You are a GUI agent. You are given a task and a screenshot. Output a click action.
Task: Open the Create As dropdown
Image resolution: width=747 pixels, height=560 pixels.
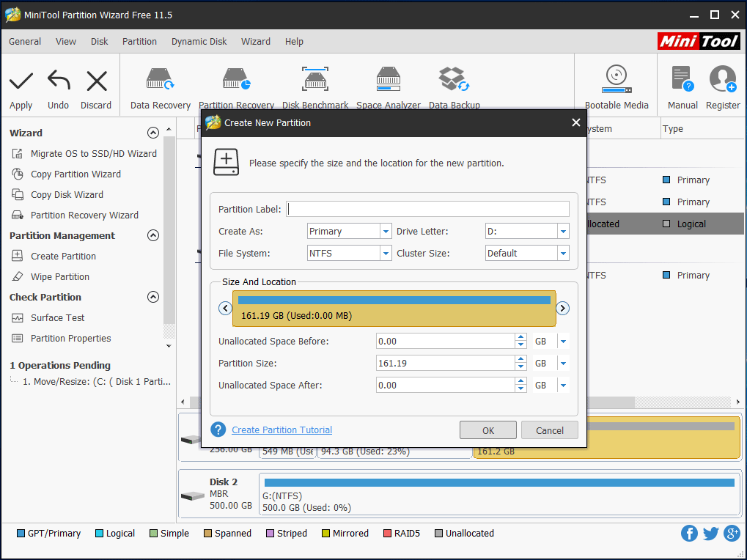pyautogui.click(x=386, y=232)
